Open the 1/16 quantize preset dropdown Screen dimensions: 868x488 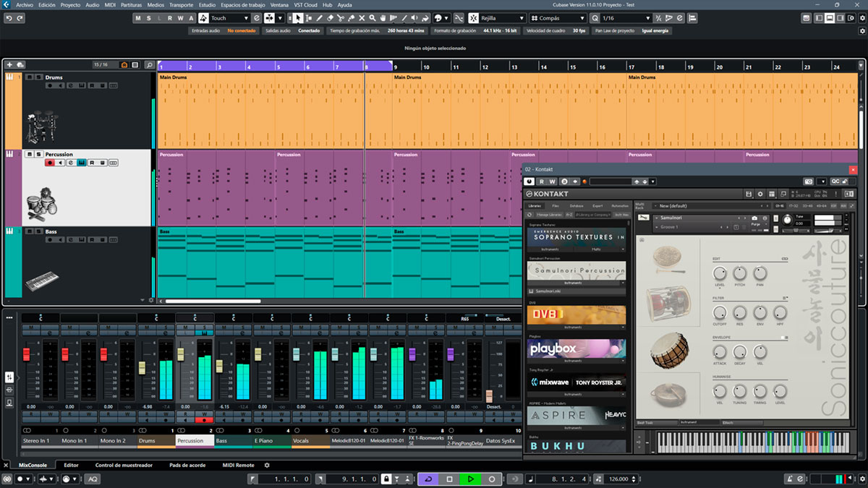coord(626,18)
